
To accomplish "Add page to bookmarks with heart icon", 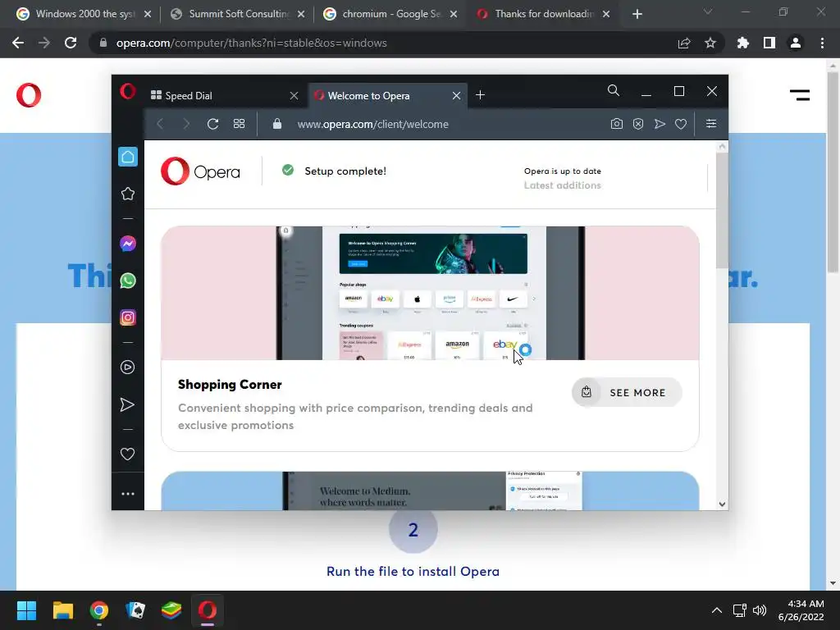I will tap(681, 124).
